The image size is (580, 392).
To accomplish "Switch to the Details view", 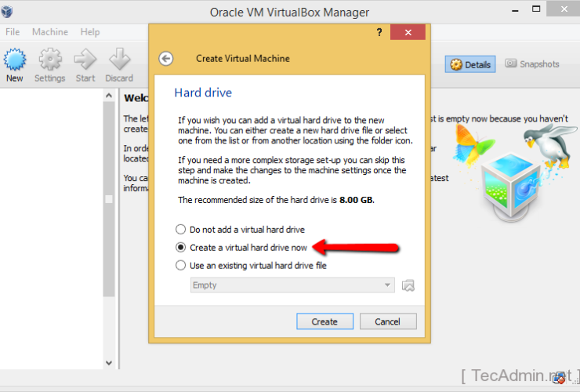I will click(x=470, y=64).
